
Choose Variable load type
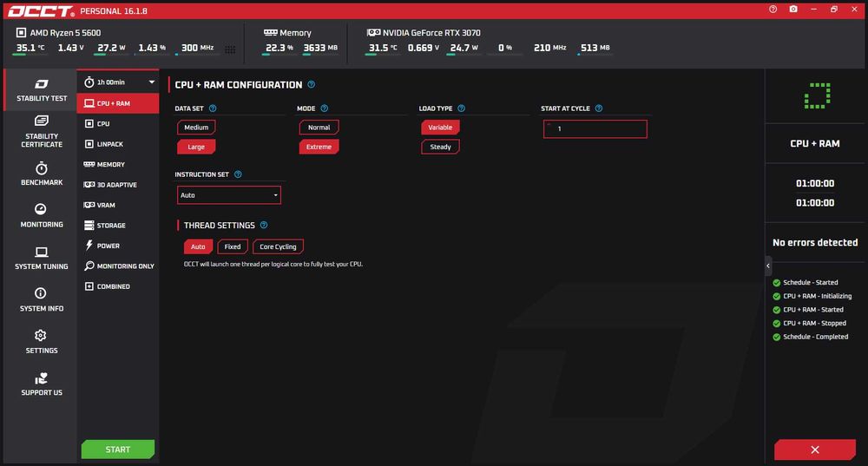[440, 128]
